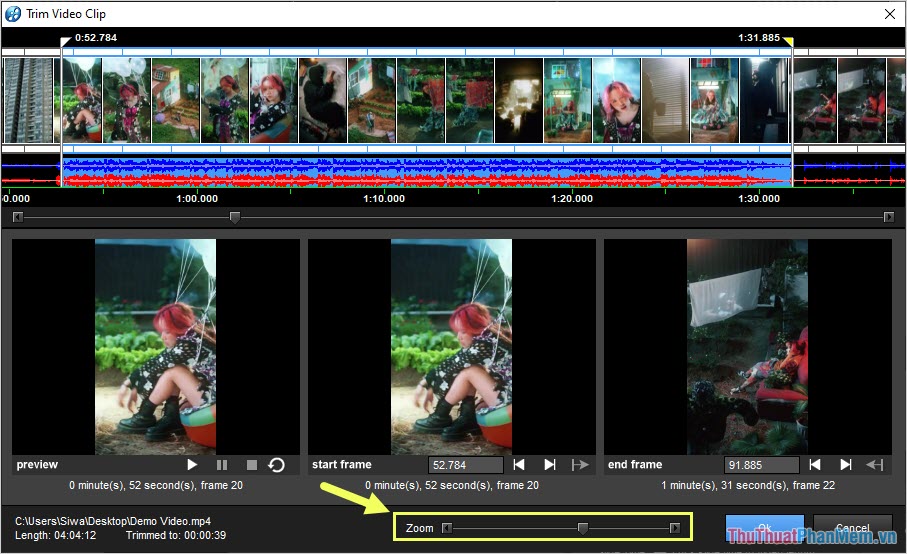Click the start frame time field 52.784
The image size is (907, 554).
tap(466, 465)
